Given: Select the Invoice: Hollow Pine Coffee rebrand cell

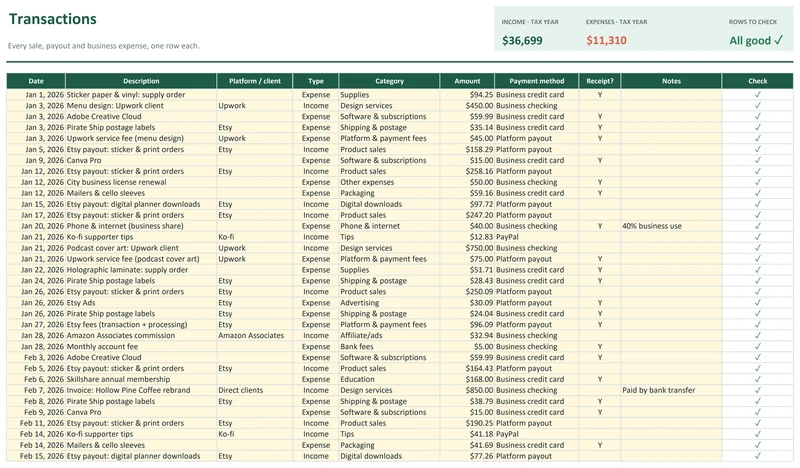Looking at the screenshot, I should [141, 390].
